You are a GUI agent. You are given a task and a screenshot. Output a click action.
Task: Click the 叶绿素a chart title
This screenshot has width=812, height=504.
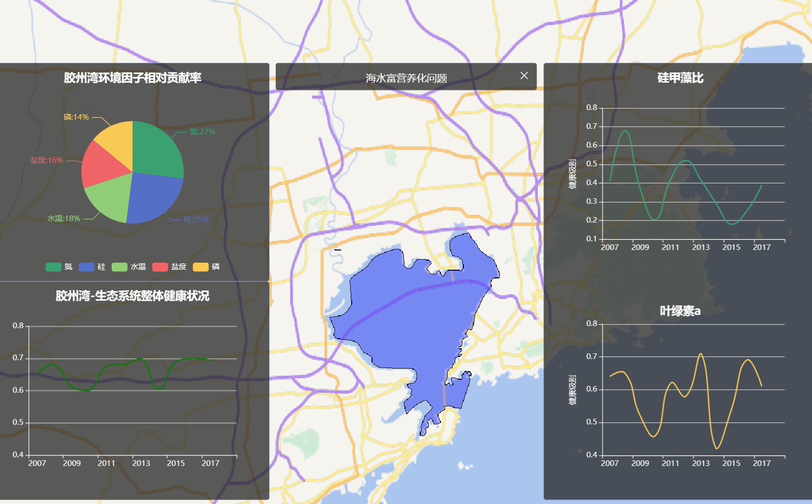click(680, 311)
